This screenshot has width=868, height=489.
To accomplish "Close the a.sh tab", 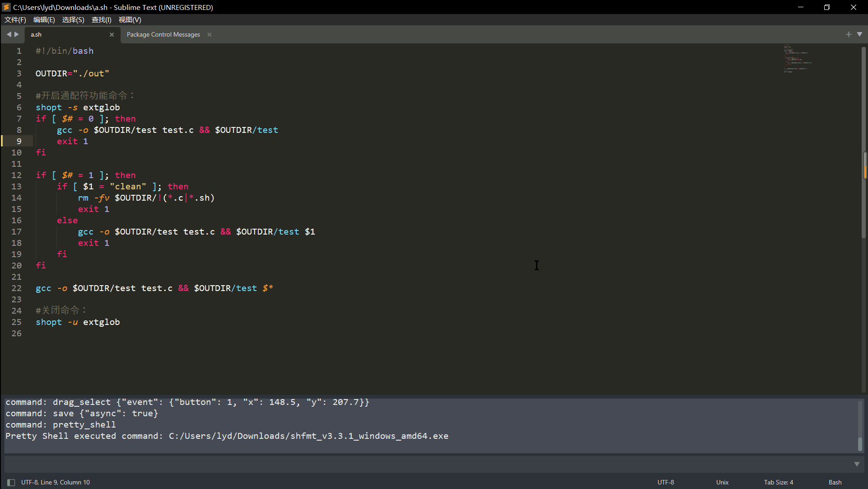I will click(112, 34).
